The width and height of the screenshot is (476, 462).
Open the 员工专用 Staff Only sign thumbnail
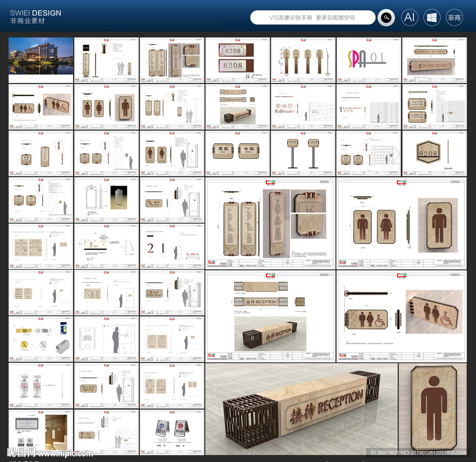[106, 386]
